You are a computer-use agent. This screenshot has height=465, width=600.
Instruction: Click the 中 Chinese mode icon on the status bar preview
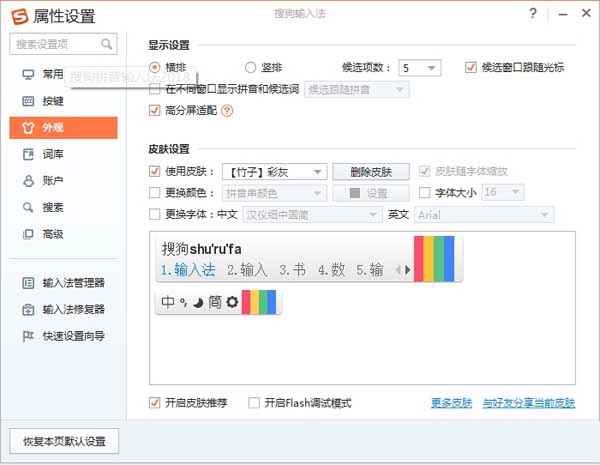point(168,302)
